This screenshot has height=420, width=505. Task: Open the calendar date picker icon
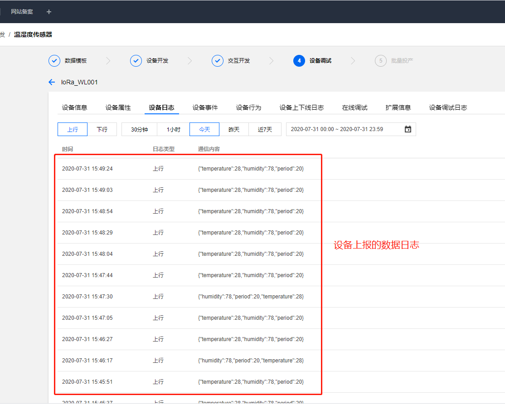tap(408, 129)
